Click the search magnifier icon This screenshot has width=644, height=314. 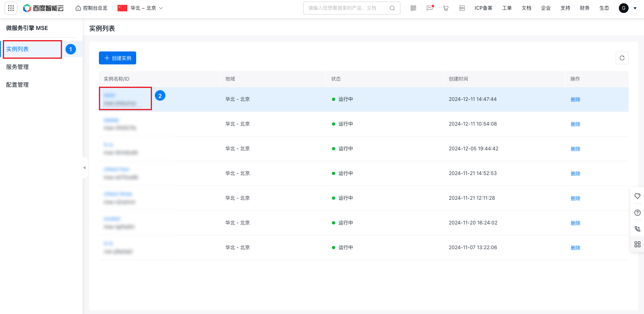(x=392, y=8)
